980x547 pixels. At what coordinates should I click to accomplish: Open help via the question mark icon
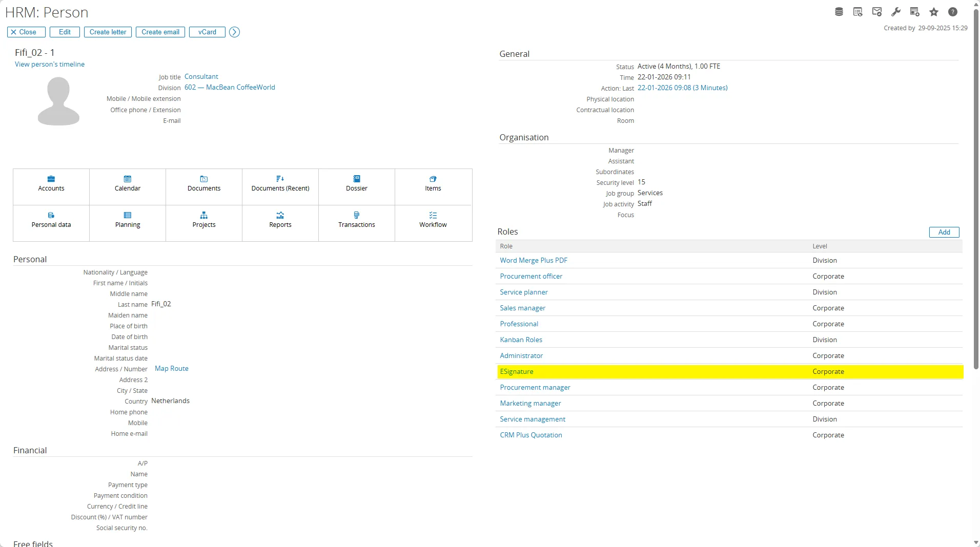(953, 11)
